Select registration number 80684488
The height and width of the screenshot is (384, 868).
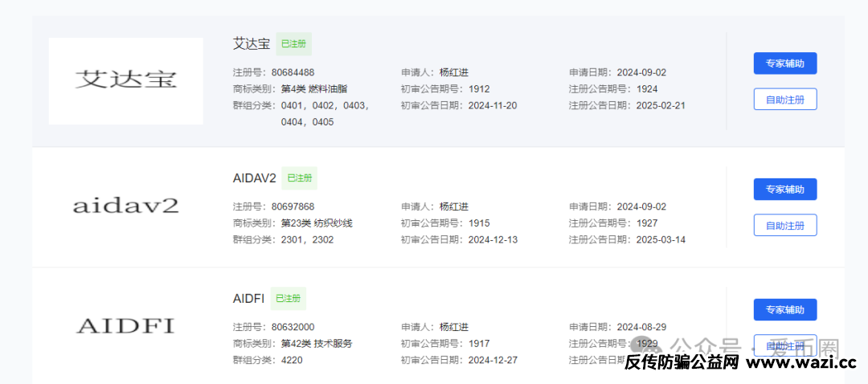(293, 72)
